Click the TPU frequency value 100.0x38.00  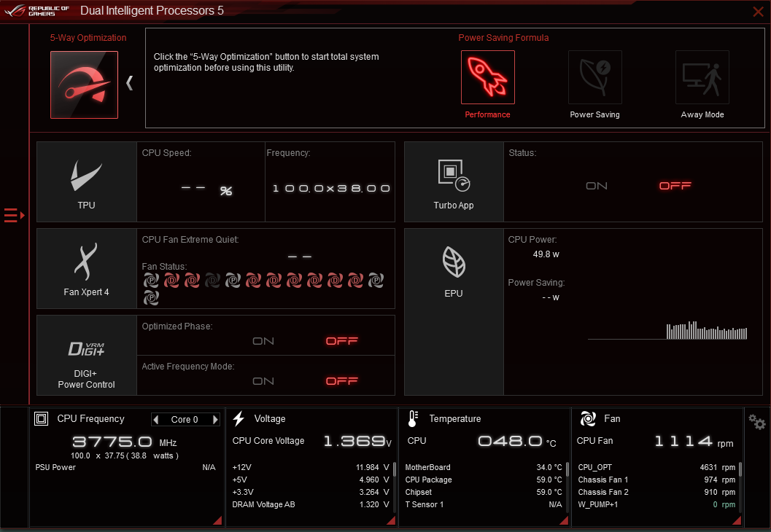[x=331, y=189]
